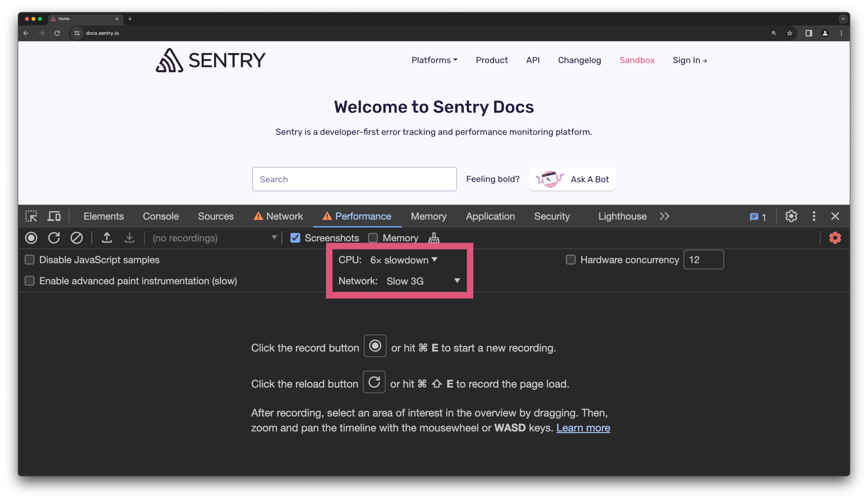Open the (no recordings) dropdown
The height and width of the screenshot is (500, 868).
pos(215,238)
